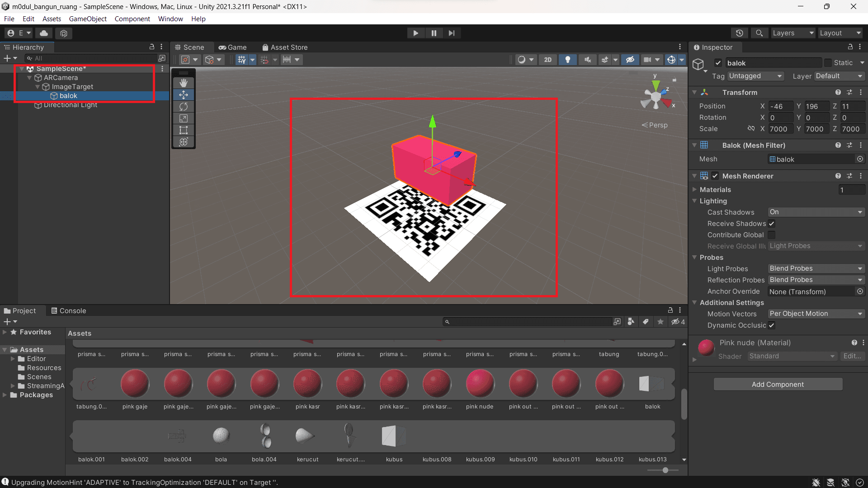868x488 pixels.
Task: Select the Rotate tool
Action: tap(184, 107)
